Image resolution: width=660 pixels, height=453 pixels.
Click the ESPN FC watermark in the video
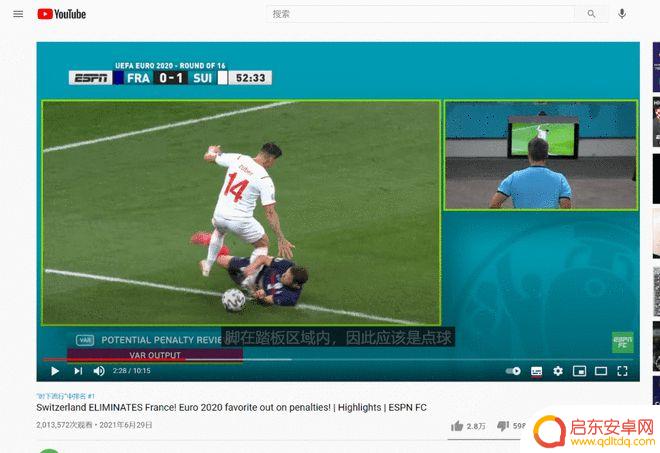(x=622, y=342)
